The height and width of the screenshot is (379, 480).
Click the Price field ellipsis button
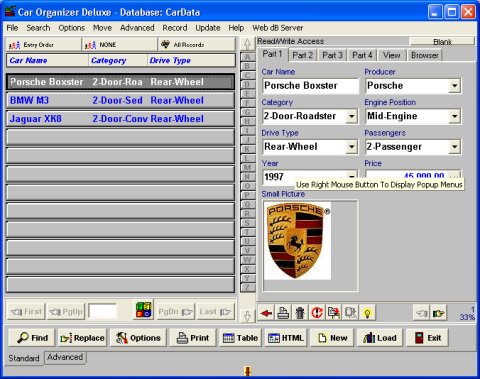click(x=454, y=176)
